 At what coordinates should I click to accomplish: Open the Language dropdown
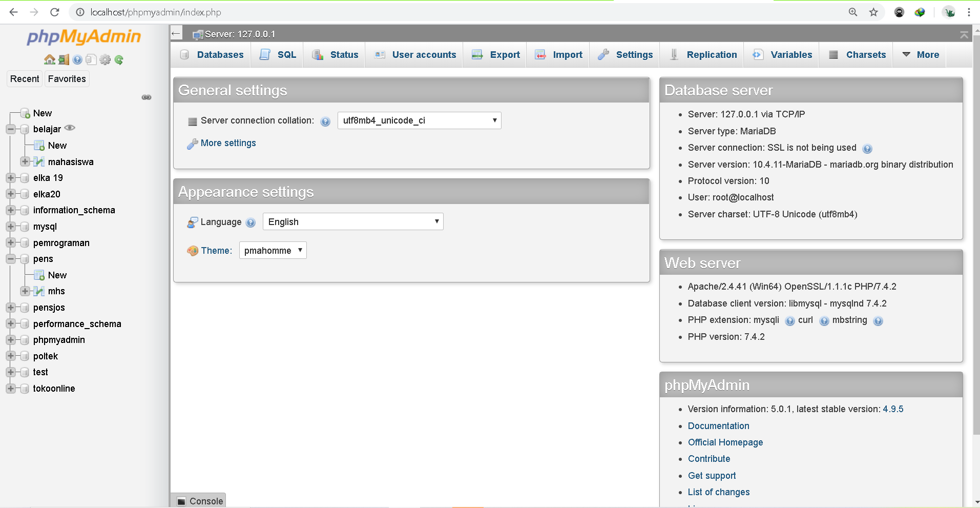click(x=353, y=221)
